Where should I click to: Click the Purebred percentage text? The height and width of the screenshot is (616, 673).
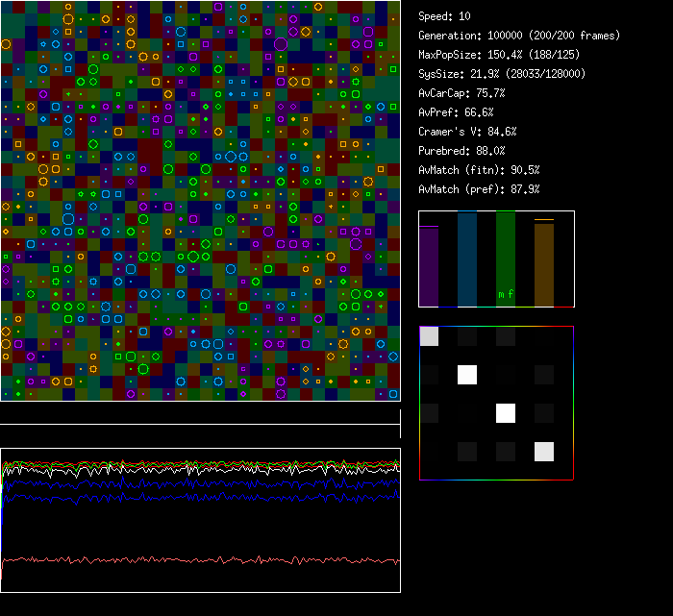pos(461,151)
